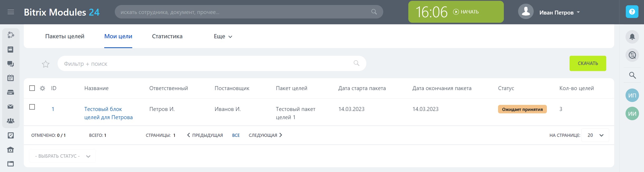Viewport: 644px width, 172px height.
Task: Tick the select-all header checkbox
Action: [x=32, y=88]
